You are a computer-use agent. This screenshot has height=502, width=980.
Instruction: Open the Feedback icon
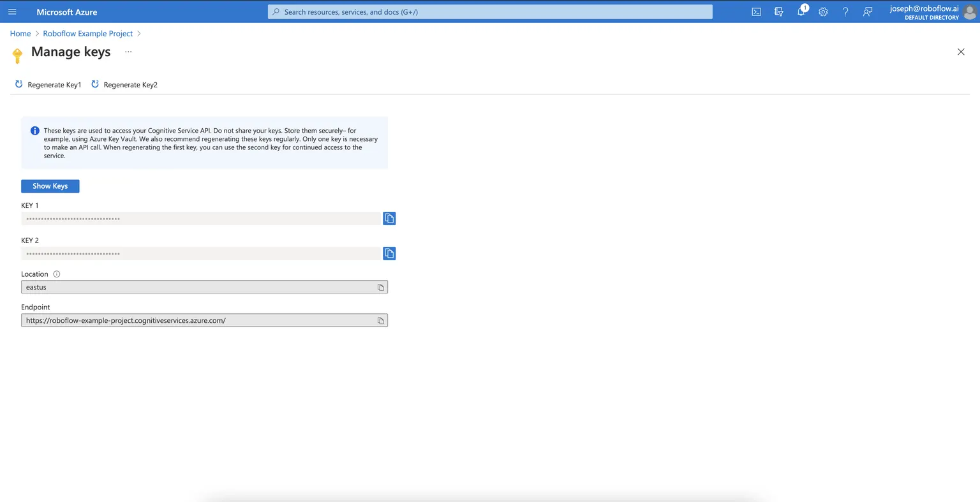pyautogui.click(x=868, y=12)
